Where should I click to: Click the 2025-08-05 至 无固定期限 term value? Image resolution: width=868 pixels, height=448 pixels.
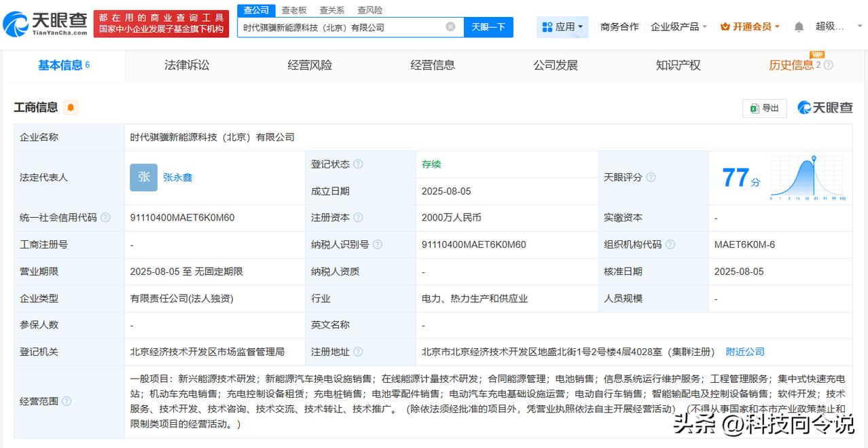click(186, 272)
